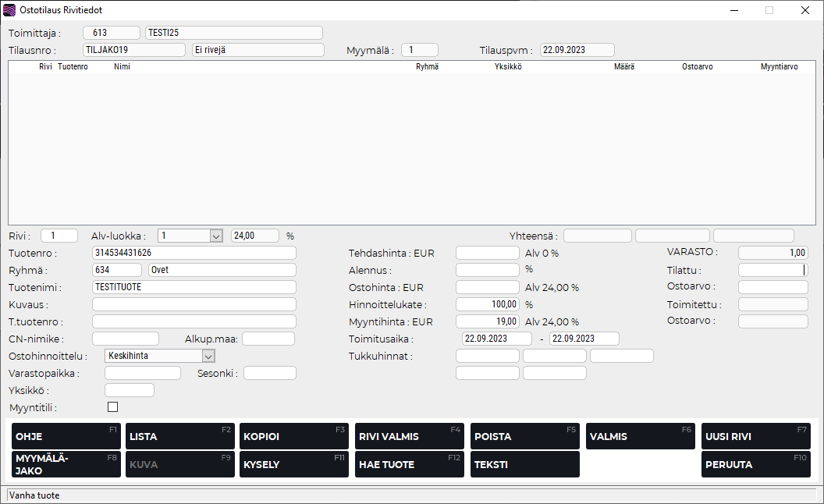Image resolution: width=824 pixels, height=504 pixels.
Task: Click the Tuotenro input field
Action: [x=194, y=253]
